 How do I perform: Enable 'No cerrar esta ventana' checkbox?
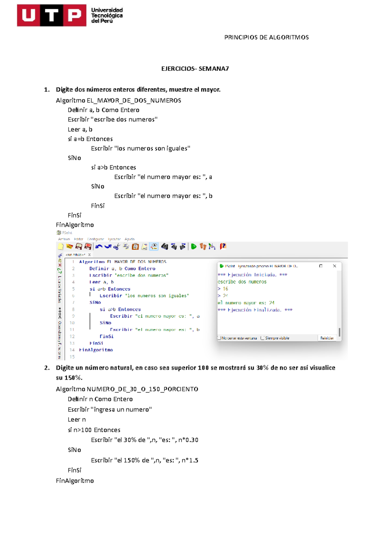(220, 338)
